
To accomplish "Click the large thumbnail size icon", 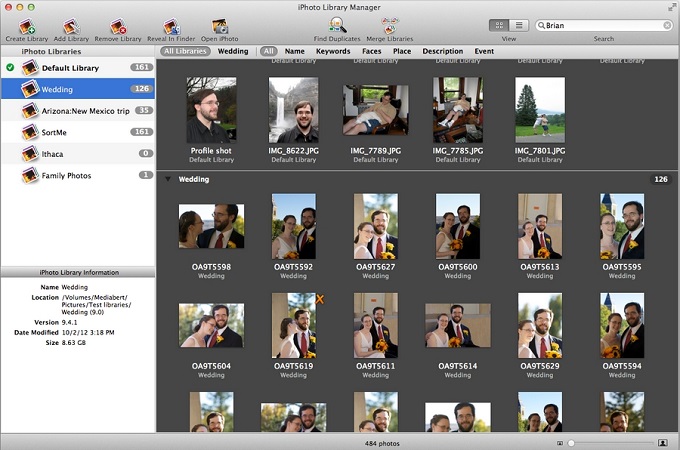I will point(663,443).
